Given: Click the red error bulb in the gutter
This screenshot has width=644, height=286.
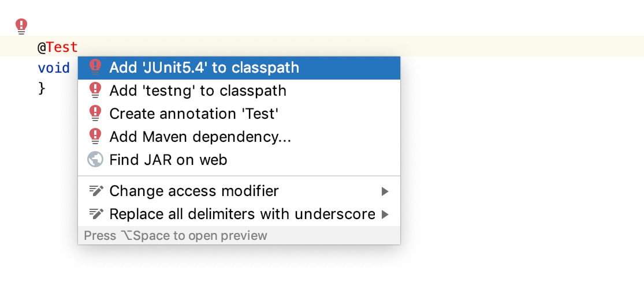Looking at the screenshot, I should tap(21, 27).
